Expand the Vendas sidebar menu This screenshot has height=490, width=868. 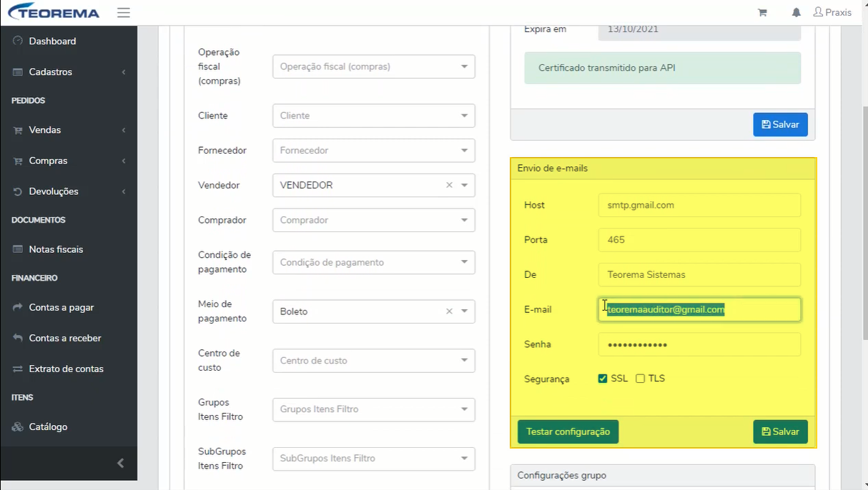pyautogui.click(x=69, y=130)
